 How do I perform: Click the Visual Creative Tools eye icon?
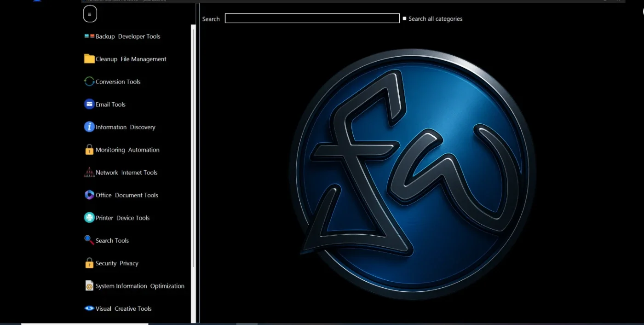coord(89,308)
